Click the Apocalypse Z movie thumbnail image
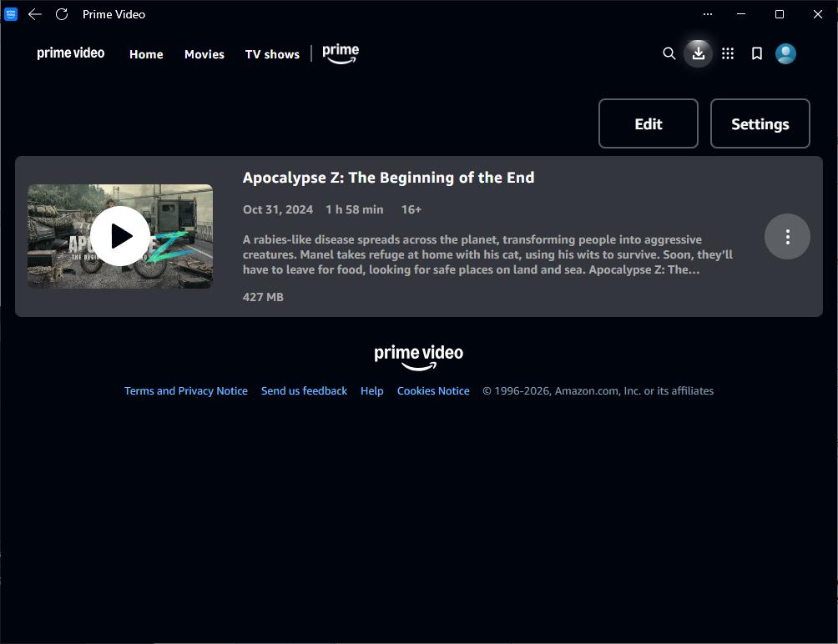The image size is (838, 644). point(119,236)
